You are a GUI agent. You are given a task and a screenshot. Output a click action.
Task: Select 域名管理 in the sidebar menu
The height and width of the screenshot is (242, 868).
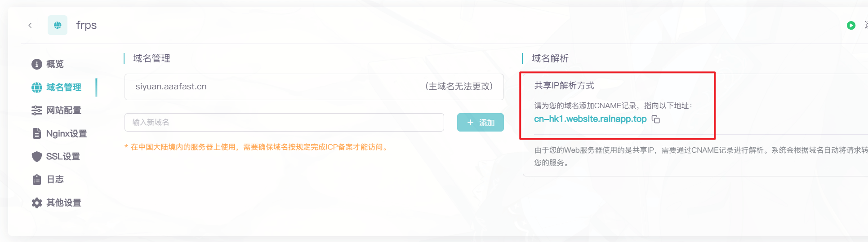coord(63,87)
